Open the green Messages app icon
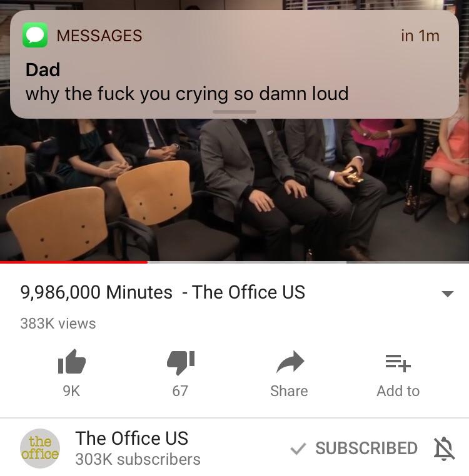Screen dimensions: 469x476 pos(35,35)
